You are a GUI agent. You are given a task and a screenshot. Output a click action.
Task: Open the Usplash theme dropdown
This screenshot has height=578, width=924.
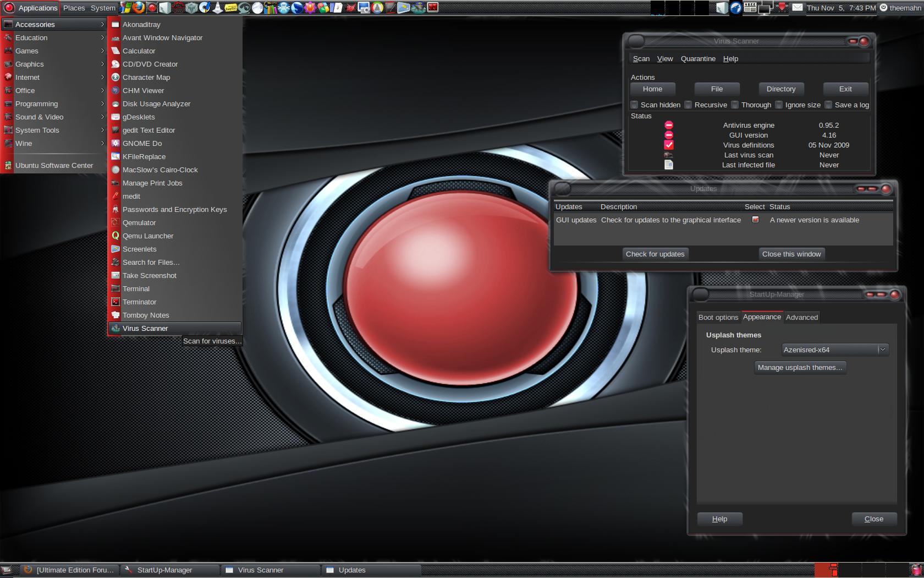(835, 350)
